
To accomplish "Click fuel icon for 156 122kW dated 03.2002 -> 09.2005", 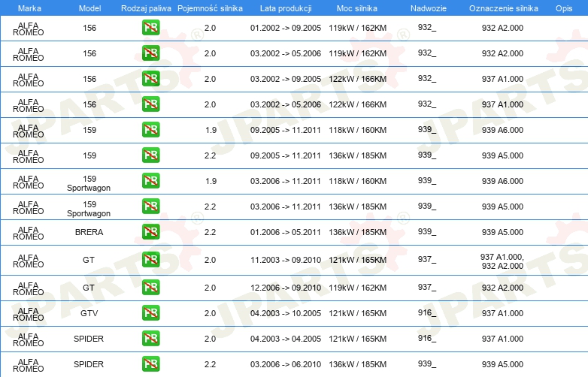I will tap(150, 79).
